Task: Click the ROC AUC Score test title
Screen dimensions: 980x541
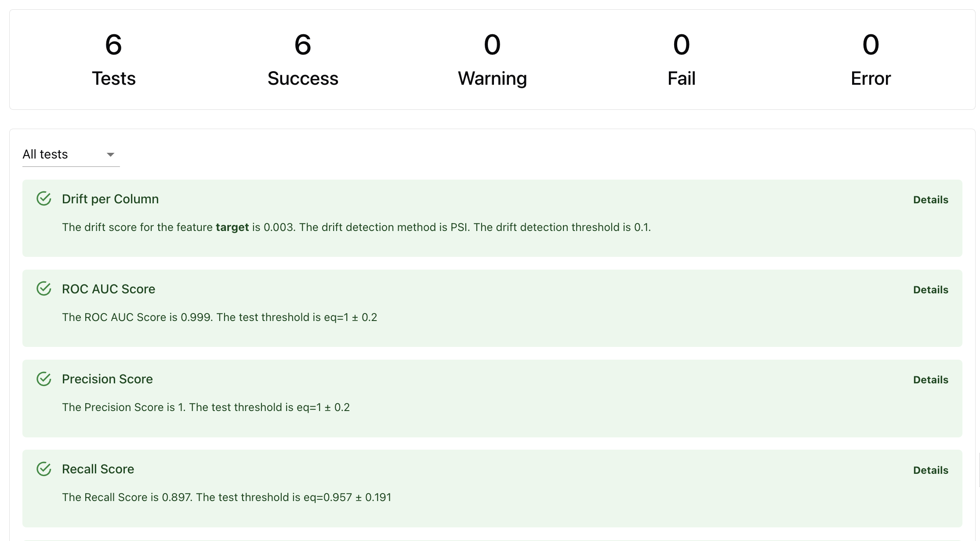Action: click(109, 289)
